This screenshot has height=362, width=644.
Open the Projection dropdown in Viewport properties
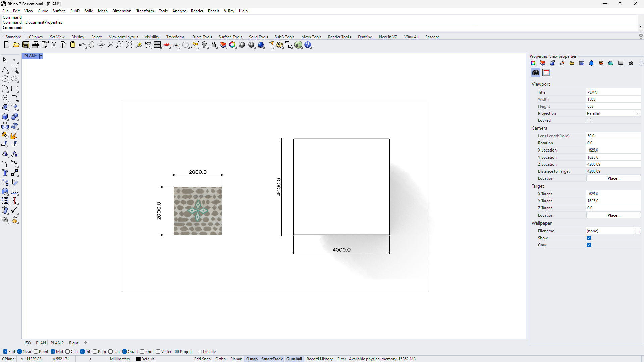pyautogui.click(x=638, y=113)
